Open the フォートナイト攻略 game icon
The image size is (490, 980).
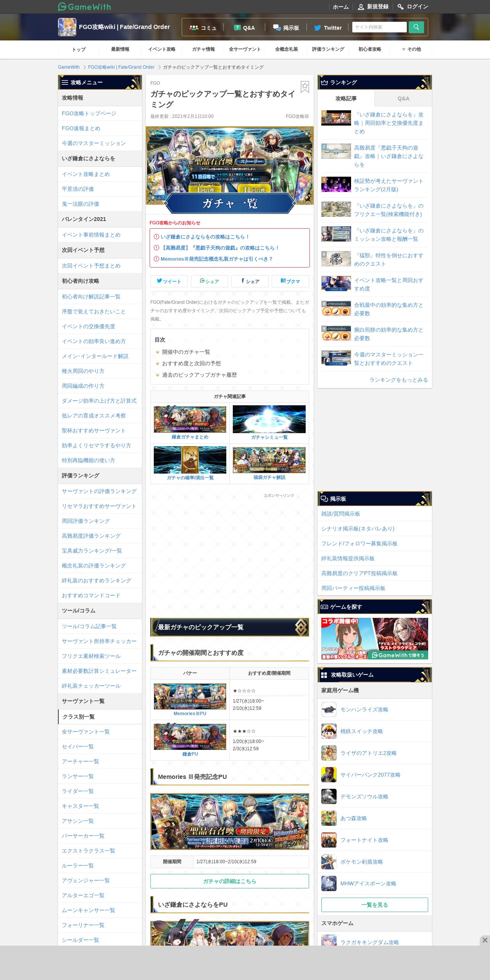click(x=329, y=840)
